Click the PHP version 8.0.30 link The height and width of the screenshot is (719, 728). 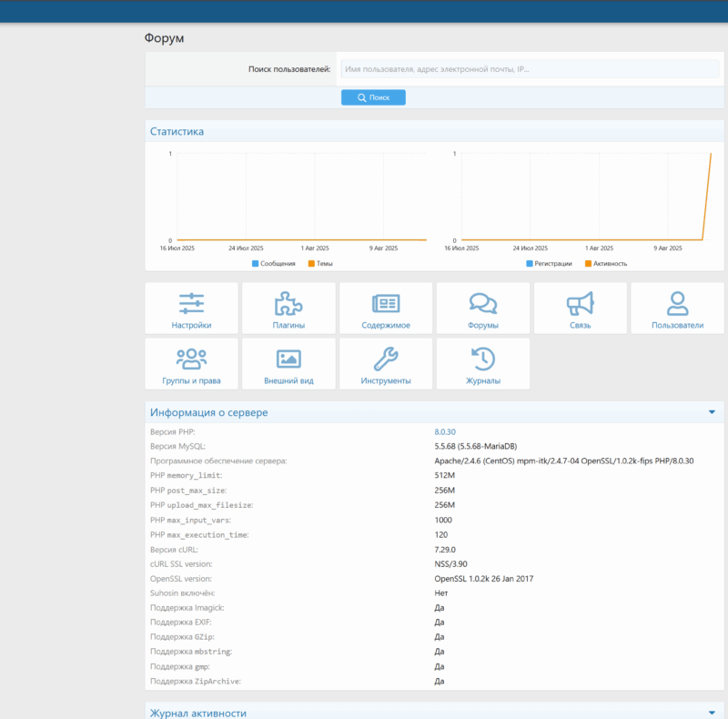(445, 431)
